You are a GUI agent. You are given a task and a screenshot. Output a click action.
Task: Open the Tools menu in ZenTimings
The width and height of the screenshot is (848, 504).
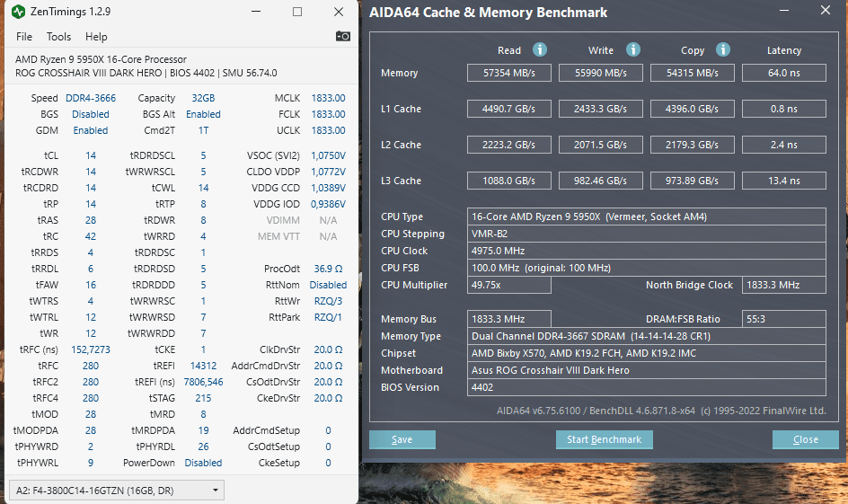click(58, 37)
